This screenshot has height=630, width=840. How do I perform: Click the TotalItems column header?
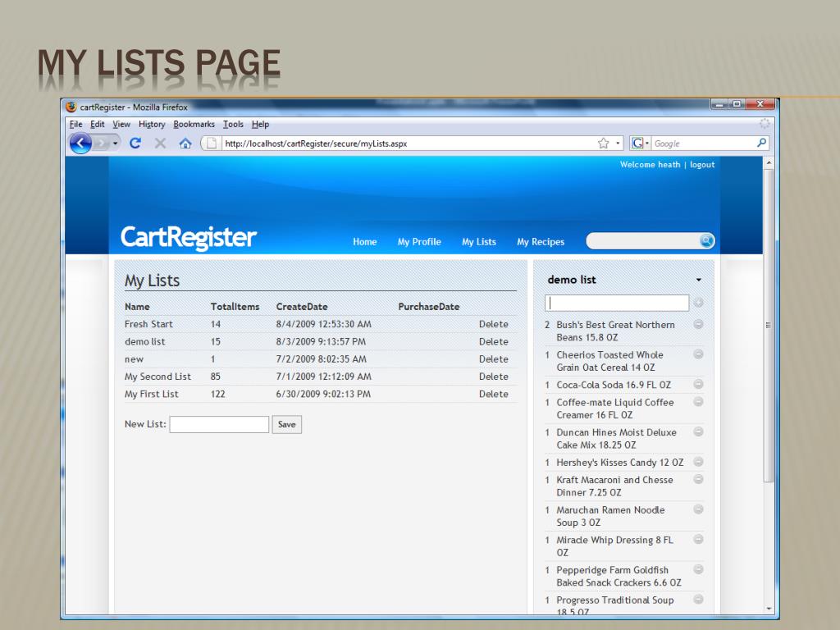[235, 307]
